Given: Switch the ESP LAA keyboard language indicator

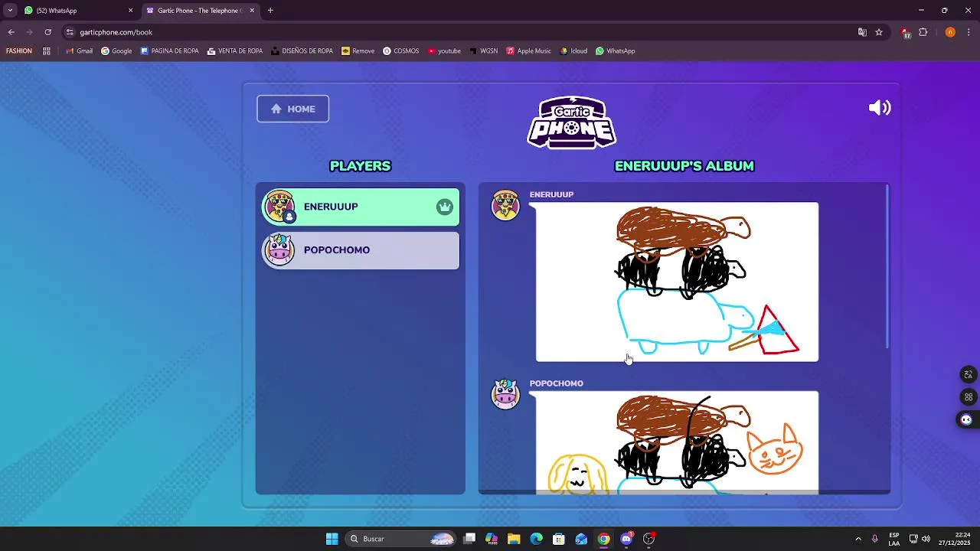Looking at the screenshot, I should tap(894, 539).
